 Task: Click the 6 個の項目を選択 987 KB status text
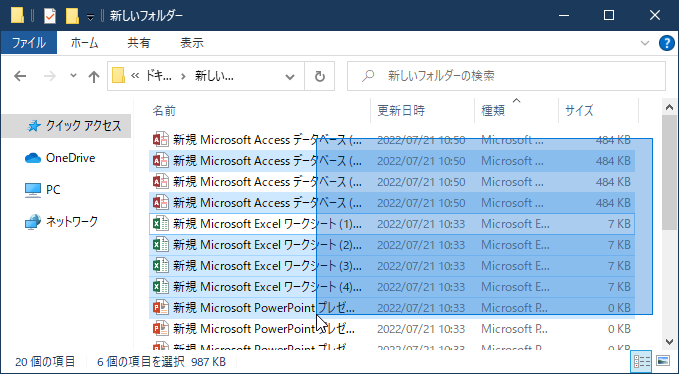[162, 362]
